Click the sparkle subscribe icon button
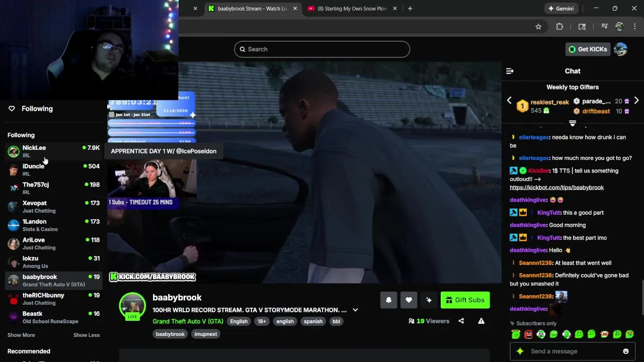The width and height of the screenshot is (644, 362). pos(429,300)
